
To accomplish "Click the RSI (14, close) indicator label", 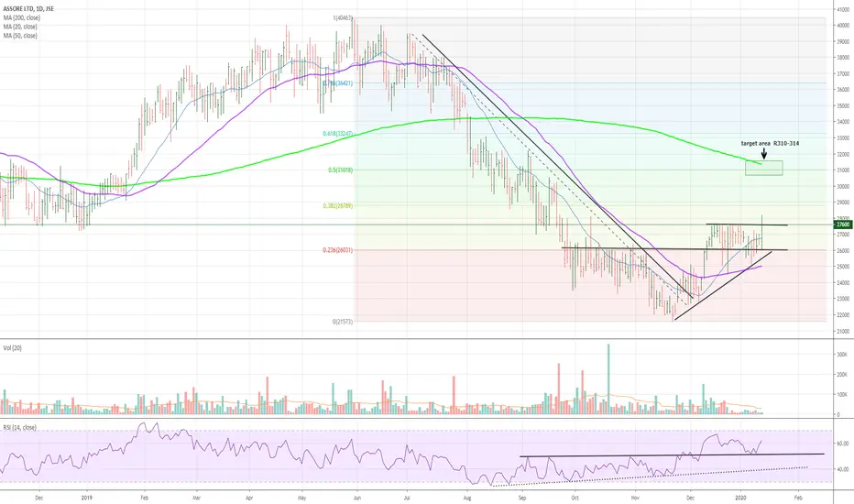I will 20,427.
